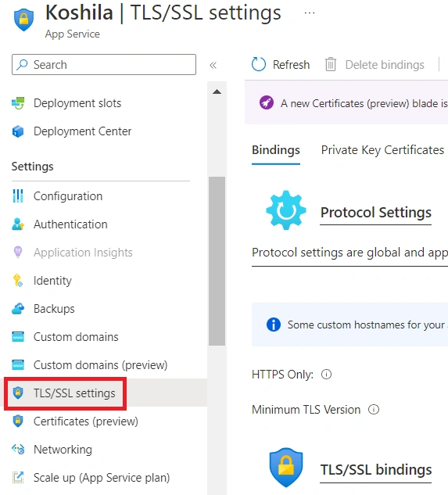
Task: Click the purple rocket preview icon
Action: click(x=267, y=103)
